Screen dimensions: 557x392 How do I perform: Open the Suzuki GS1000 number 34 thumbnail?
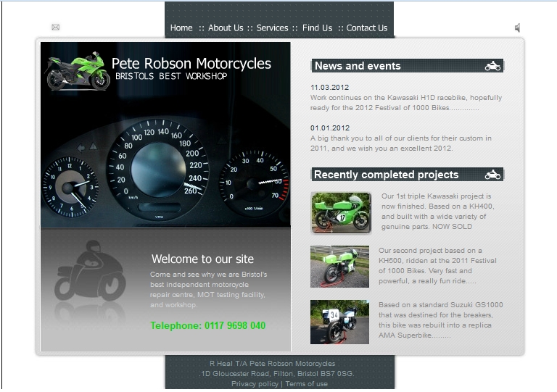339,322
